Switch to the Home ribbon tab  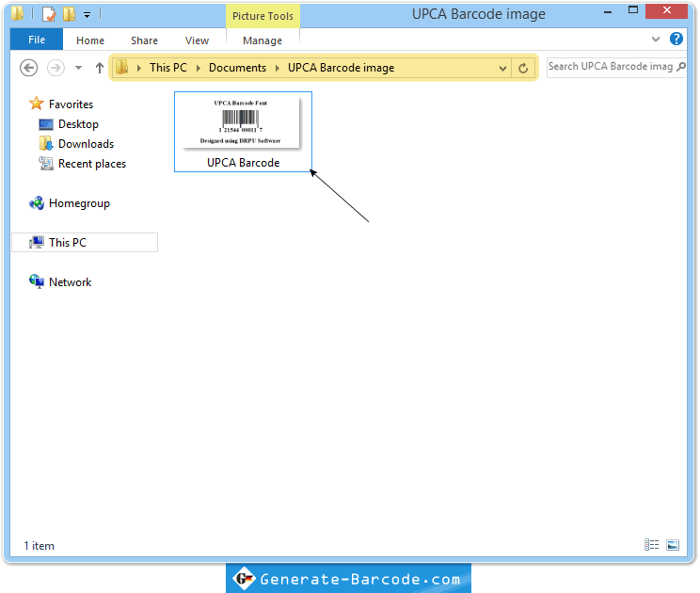tap(90, 40)
